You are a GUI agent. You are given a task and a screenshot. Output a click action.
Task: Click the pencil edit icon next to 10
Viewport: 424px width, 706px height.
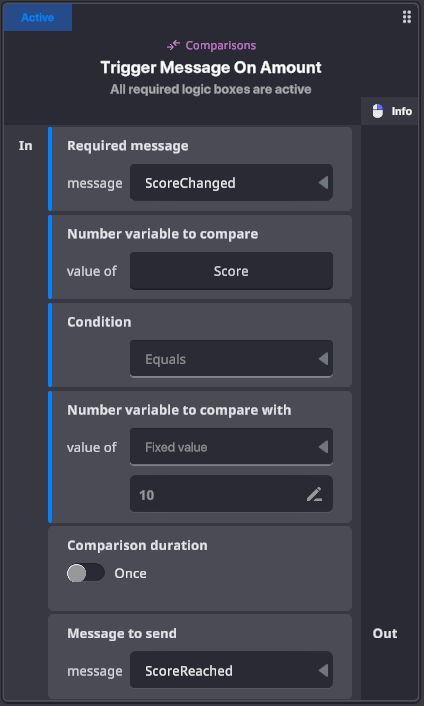point(314,494)
